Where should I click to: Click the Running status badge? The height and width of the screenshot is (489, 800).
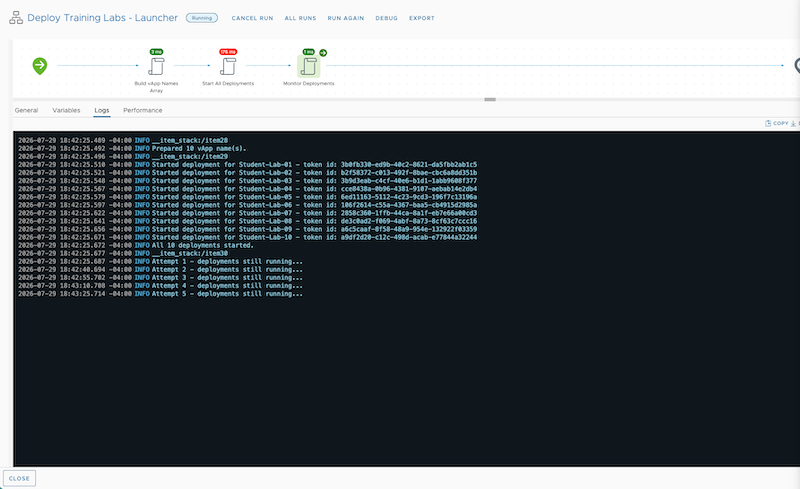click(x=202, y=18)
